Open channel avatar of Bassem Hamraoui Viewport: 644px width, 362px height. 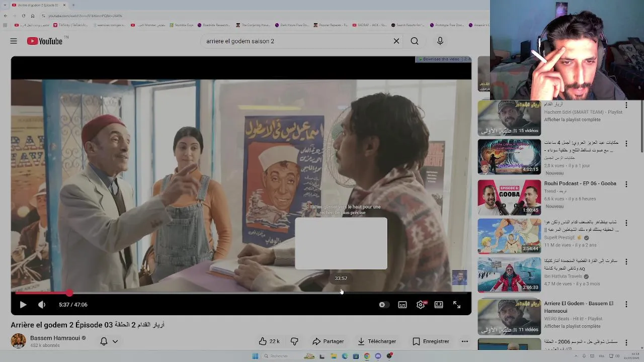click(18, 341)
